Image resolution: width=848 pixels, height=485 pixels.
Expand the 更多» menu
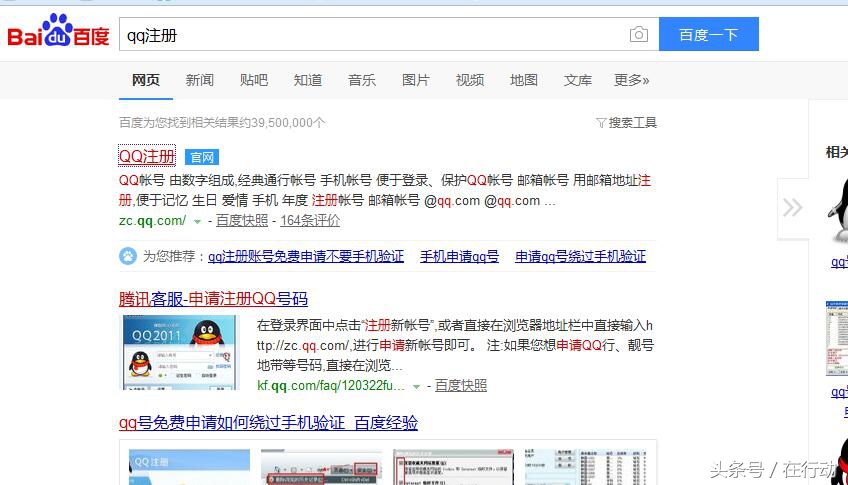tap(632, 80)
